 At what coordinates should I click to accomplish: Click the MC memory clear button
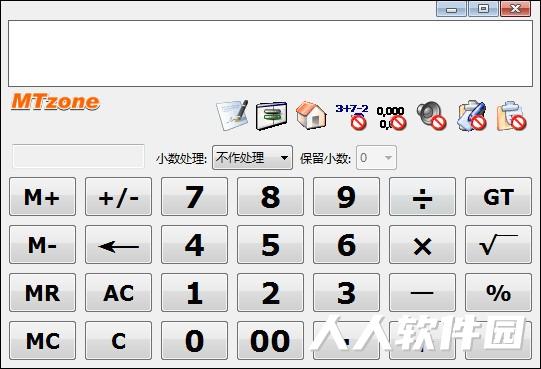[42, 340]
